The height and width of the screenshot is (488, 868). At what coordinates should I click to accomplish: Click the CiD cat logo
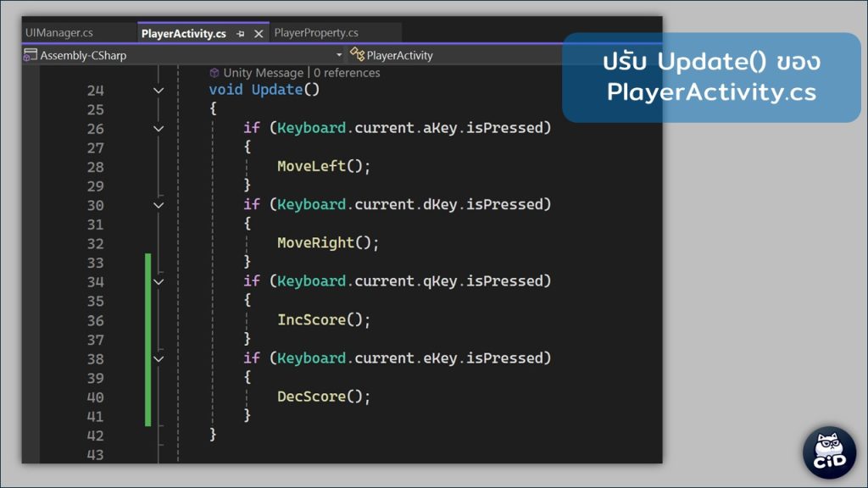[x=828, y=451]
